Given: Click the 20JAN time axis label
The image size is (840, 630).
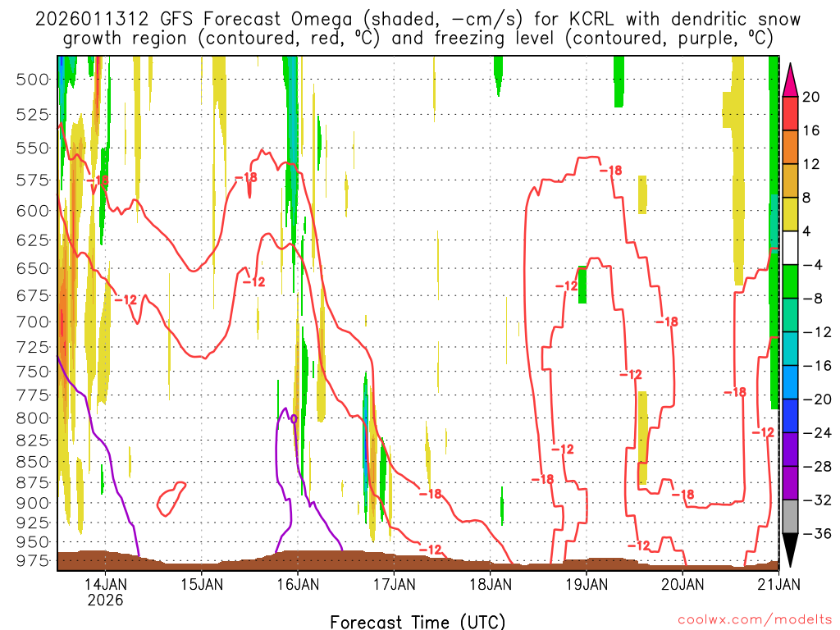Looking at the screenshot, I should point(682,583).
